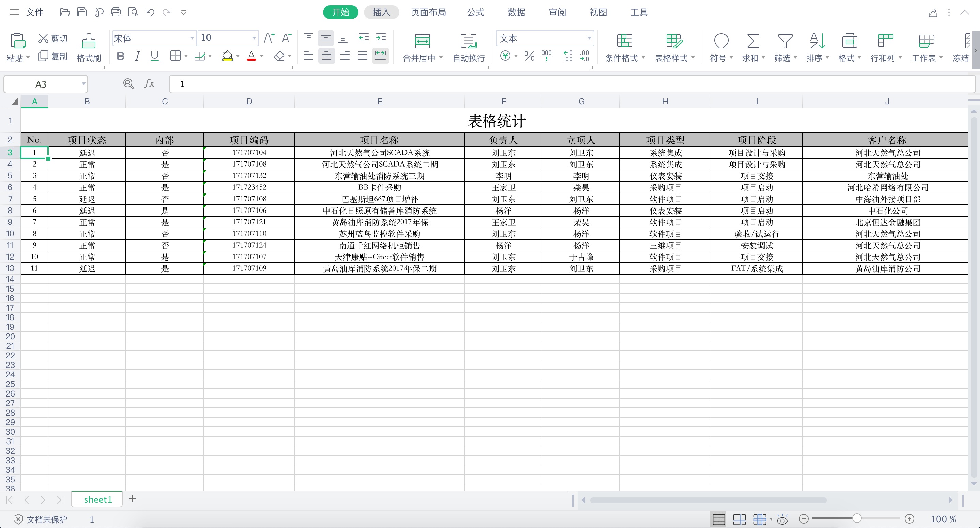Click the Merge and Center (合并居中) icon
This screenshot has width=980, height=528.
(x=422, y=42)
